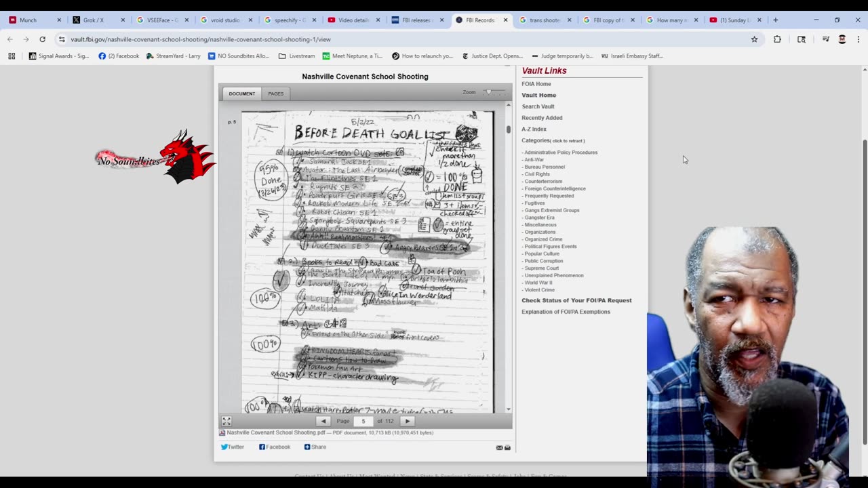Image resolution: width=868 pixels, height=488 pixels.
Task: Reload the current page
Action: [x=42, y=39]
